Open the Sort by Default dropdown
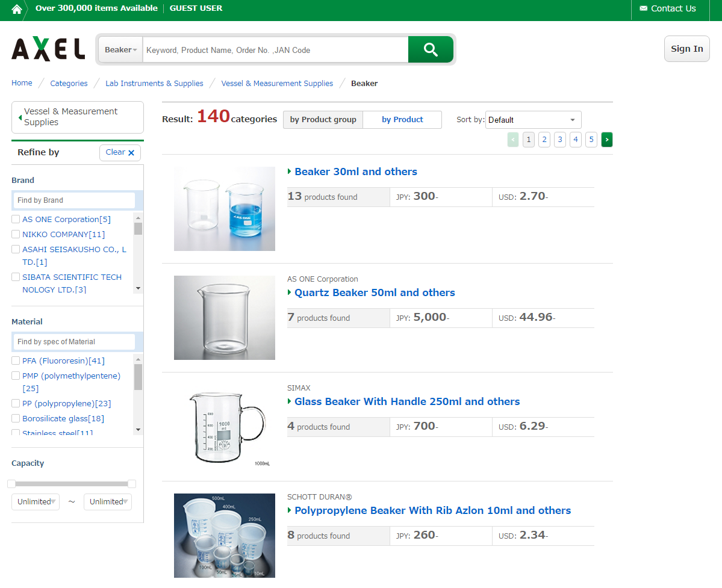Image resolution: width=722 pixels, height=588 pixels. pyautogui.click(x=533, y=120)
